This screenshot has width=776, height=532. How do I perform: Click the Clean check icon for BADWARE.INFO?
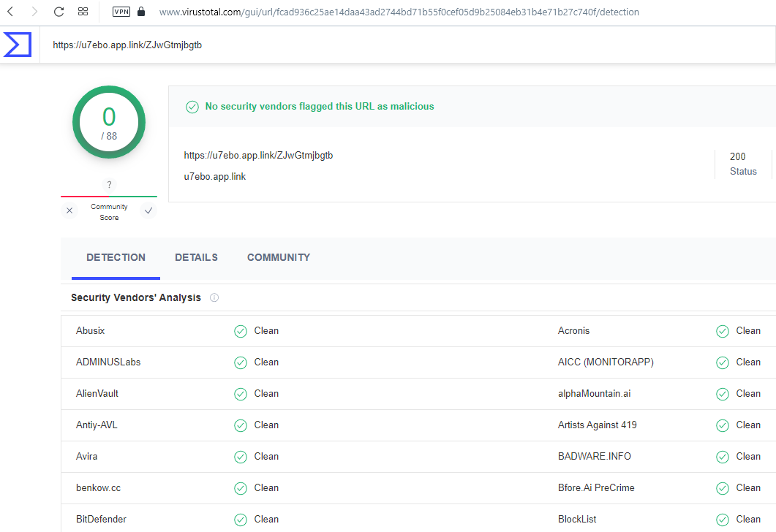coord(723,457)
